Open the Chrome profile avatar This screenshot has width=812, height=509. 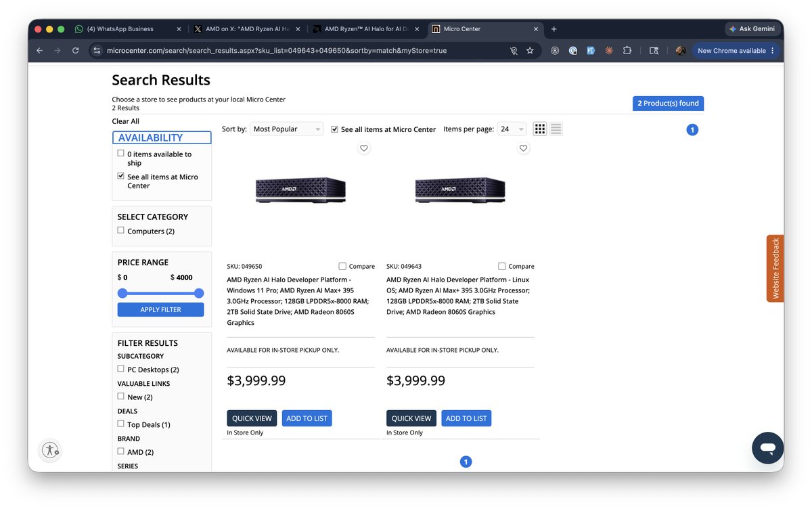pos(681,51)
